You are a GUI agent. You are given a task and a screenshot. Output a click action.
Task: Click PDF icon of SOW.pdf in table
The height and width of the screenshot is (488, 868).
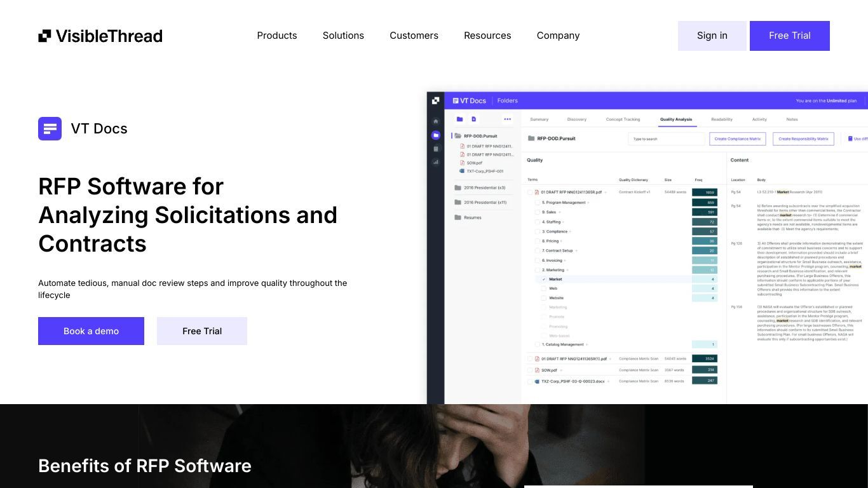(537, 370)
